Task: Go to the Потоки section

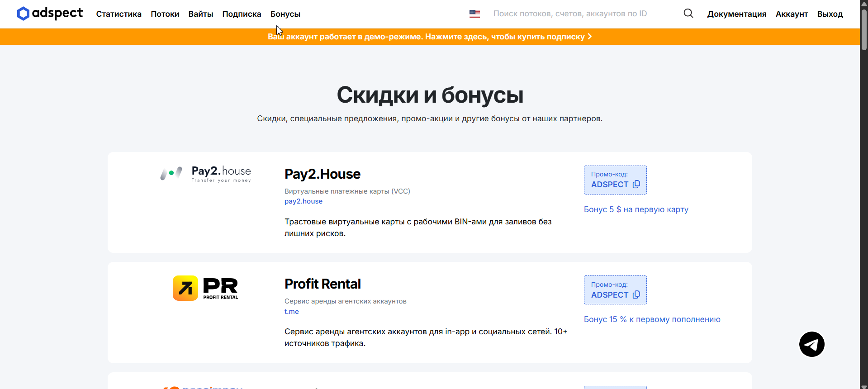Action: click(165, 14)
